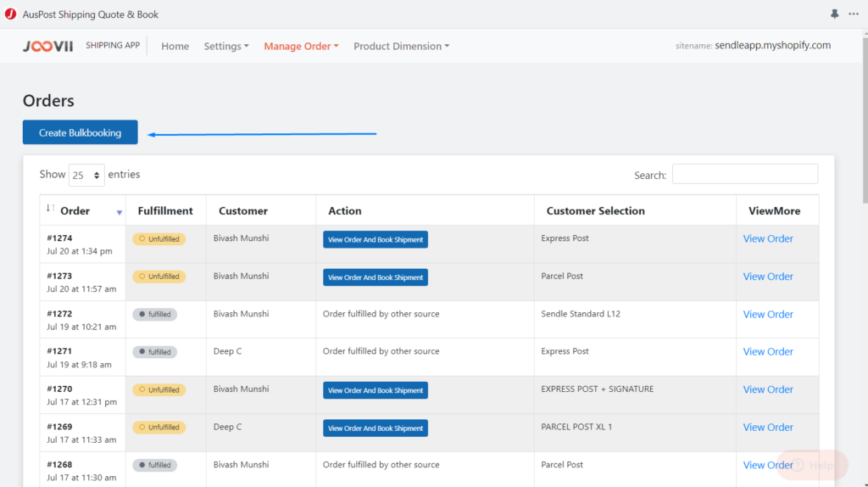The image size is (868, 487).
Task: Click the fulfilled badge for order #1271
Action: point(154,352)
